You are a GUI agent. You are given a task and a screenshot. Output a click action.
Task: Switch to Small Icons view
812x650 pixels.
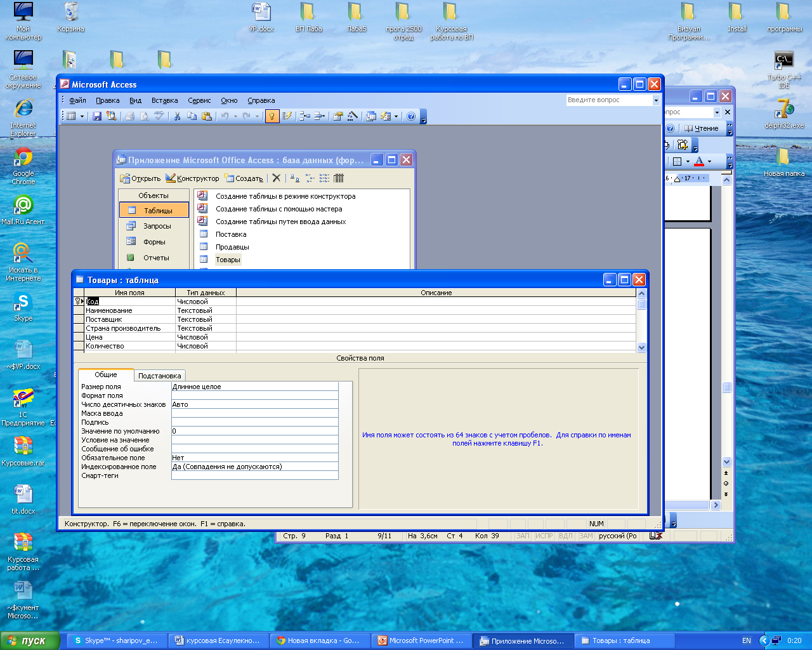tap(310, 178)
